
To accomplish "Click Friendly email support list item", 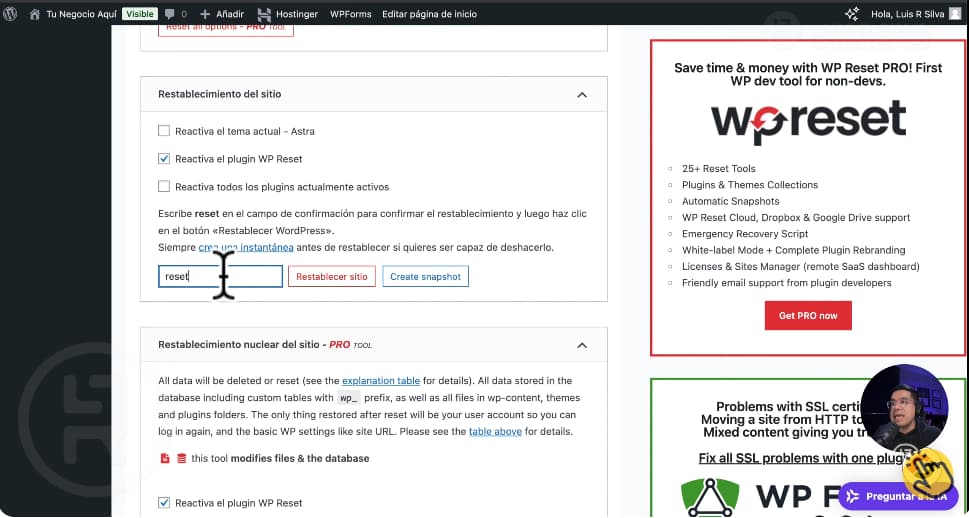I will point(787,282).
